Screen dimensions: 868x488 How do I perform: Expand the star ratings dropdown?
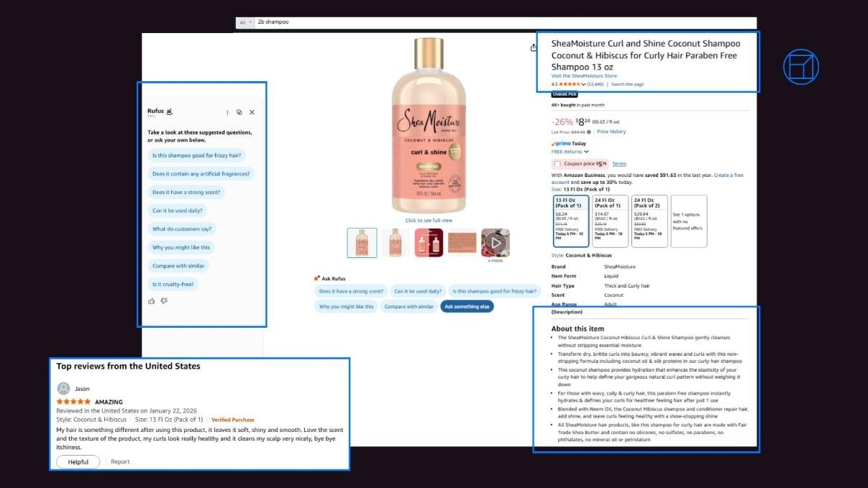584,83
